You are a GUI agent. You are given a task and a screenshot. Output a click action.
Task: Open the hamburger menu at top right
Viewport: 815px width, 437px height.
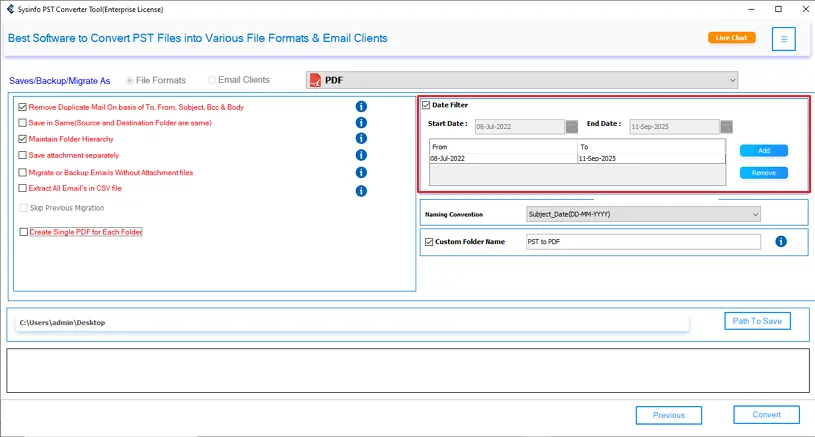[x=784, y=39]
